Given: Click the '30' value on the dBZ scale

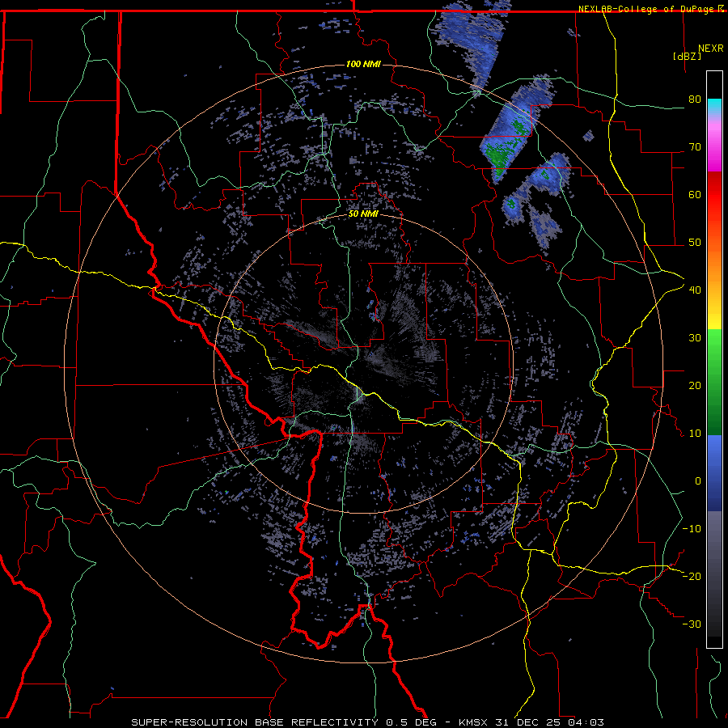Looking at the screenshot, I should tap(695, 338).
